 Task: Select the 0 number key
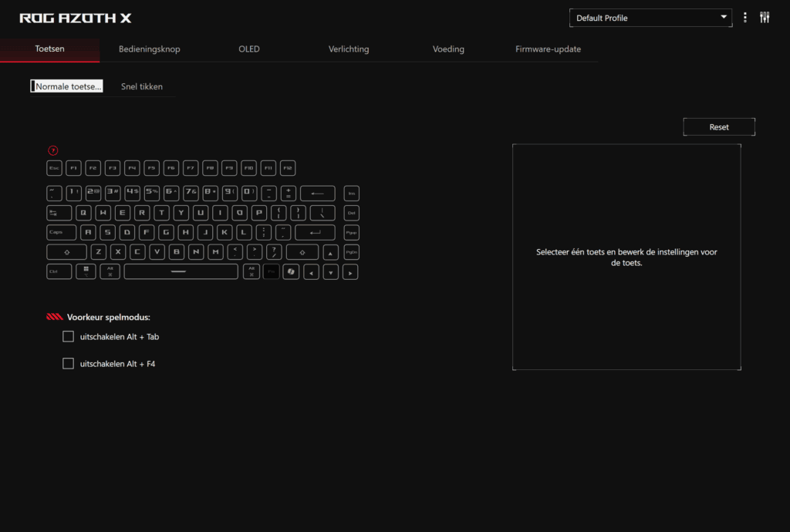click(x=249, y=194)
